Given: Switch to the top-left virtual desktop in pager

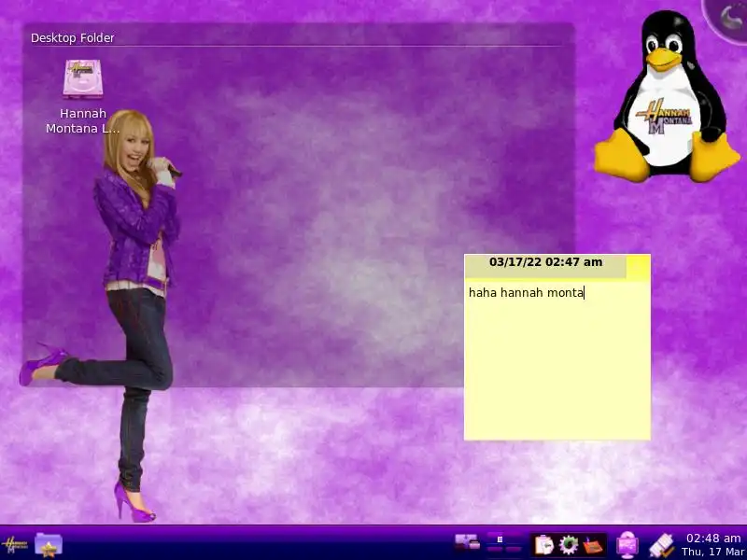Looking at the screenshot, I should (496, 539).
